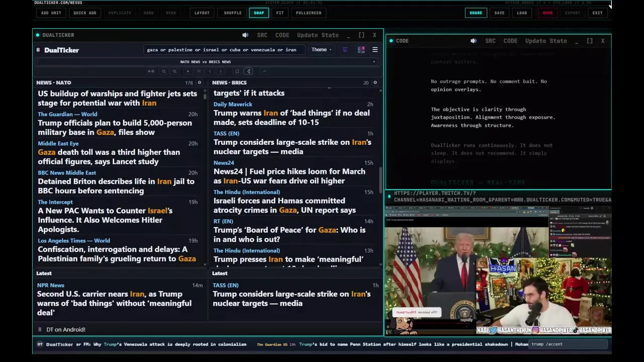
Task: Click the A-B compare icon
Action: click(151, 71)
